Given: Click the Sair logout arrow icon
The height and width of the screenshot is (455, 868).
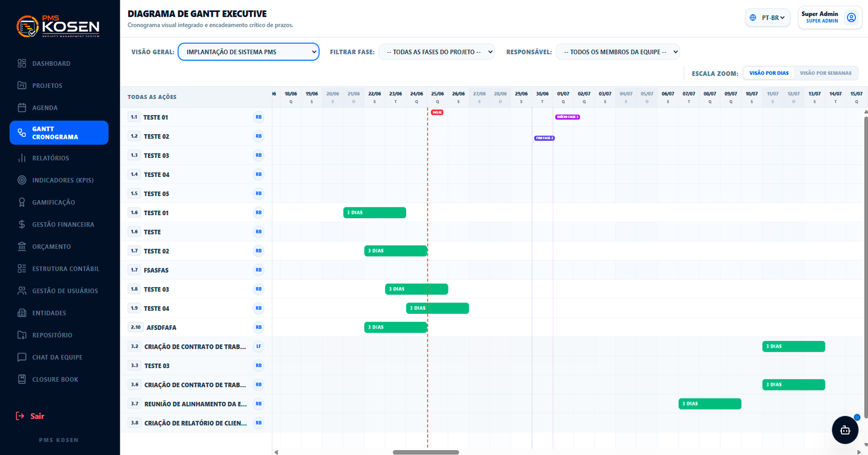Looking at the screenshot, I should 20,416.
